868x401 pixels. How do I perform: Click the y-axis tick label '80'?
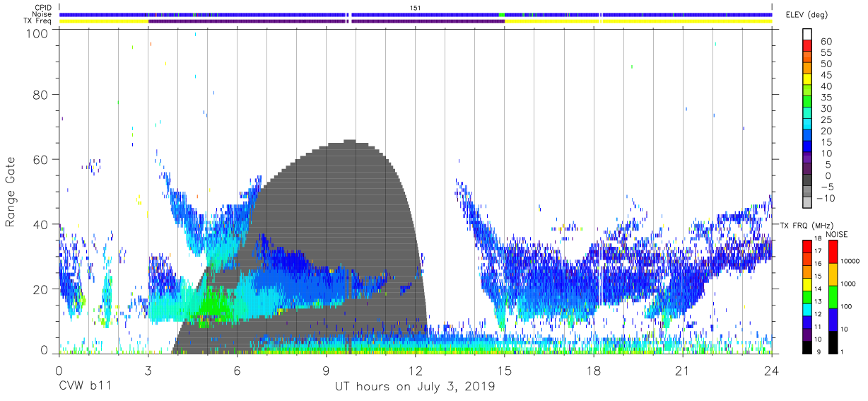coord(42,95)
